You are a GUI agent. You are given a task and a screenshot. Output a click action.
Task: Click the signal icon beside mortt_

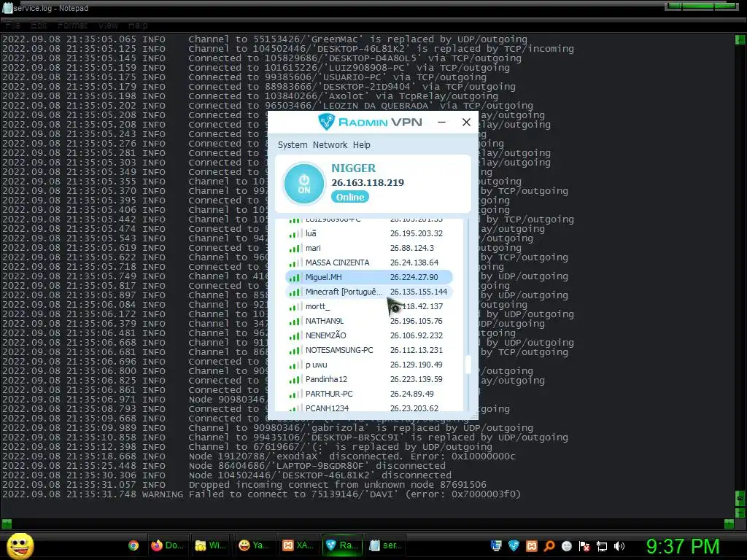(x=295, y=307)
